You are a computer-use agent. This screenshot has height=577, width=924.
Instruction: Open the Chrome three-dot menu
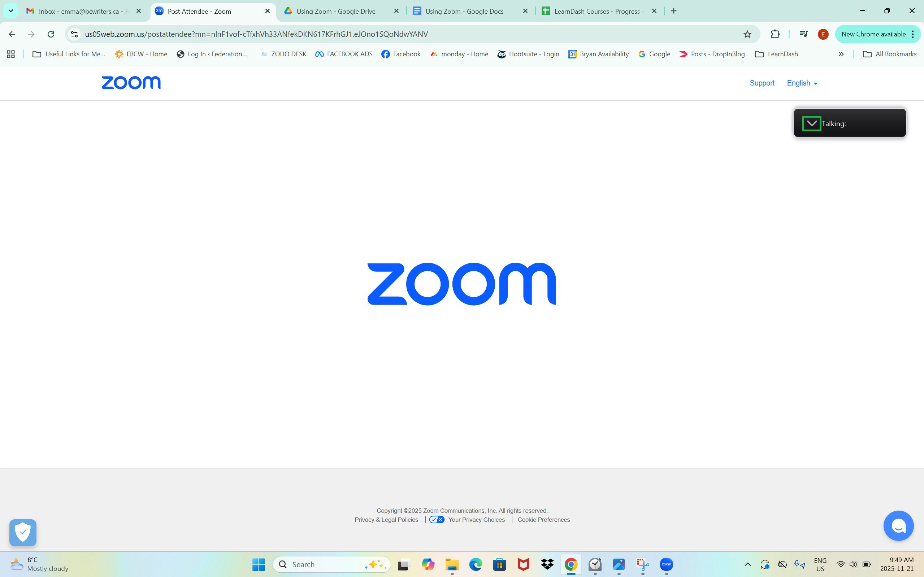[913, 34]
